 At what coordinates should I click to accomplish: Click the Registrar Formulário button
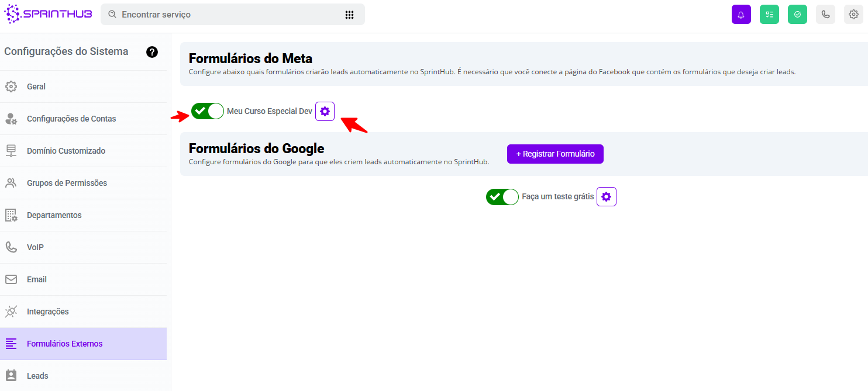(555, 154)
